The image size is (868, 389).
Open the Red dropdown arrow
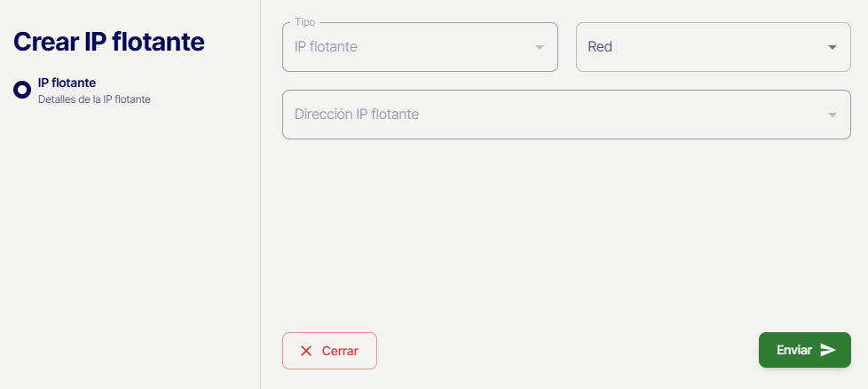point(832,47)
